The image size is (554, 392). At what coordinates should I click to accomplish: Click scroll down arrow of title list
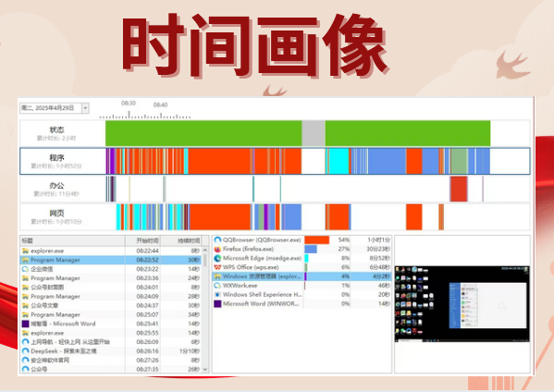point(205,370)
